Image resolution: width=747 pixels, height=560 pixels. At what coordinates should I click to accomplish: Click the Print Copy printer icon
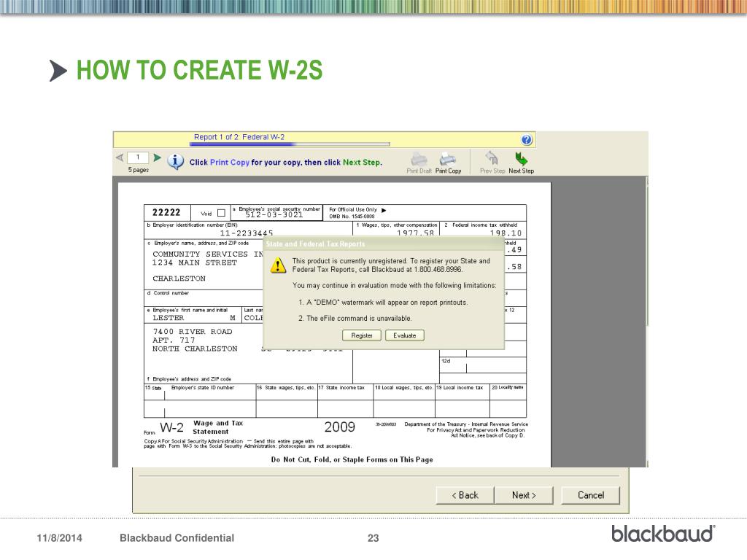click(448, 159)
